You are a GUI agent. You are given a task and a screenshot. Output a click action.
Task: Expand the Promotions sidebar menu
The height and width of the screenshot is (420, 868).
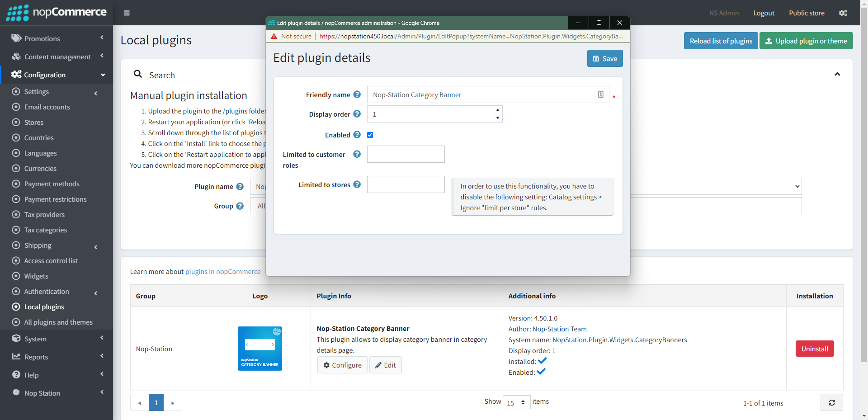[57, 38]
